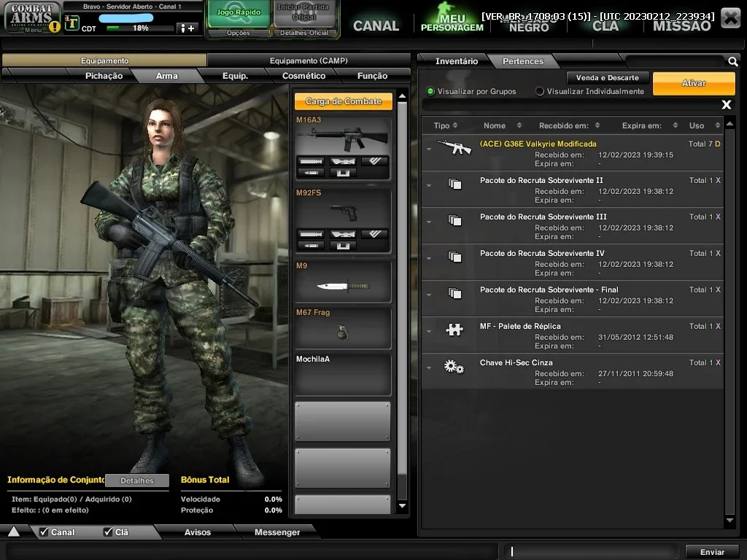Switch to the Pertences tab
This screenshot has height=560, width=747.
(522, 61)
